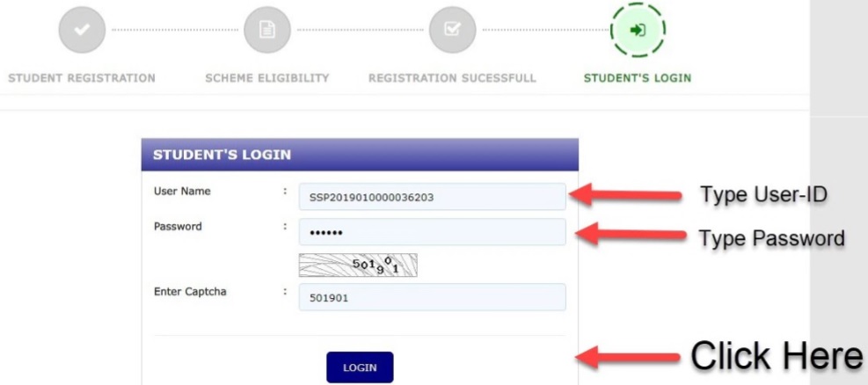Click the 'Click Here' annotation text

777,355
